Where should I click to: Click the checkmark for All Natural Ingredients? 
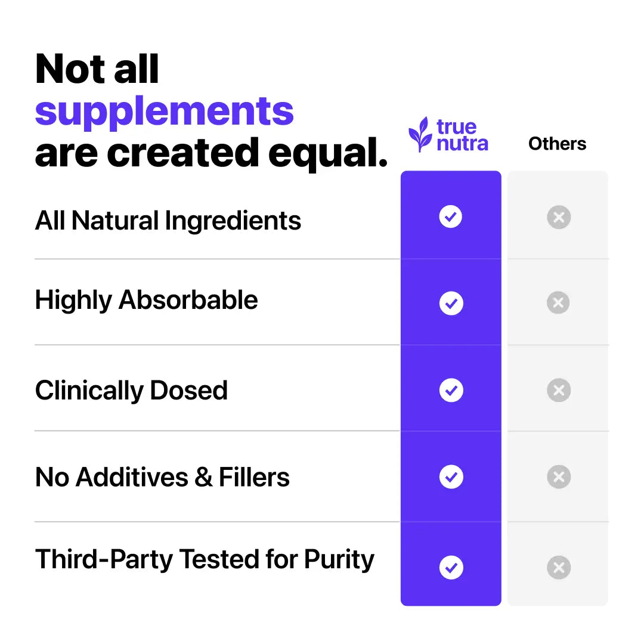point(451,216)
